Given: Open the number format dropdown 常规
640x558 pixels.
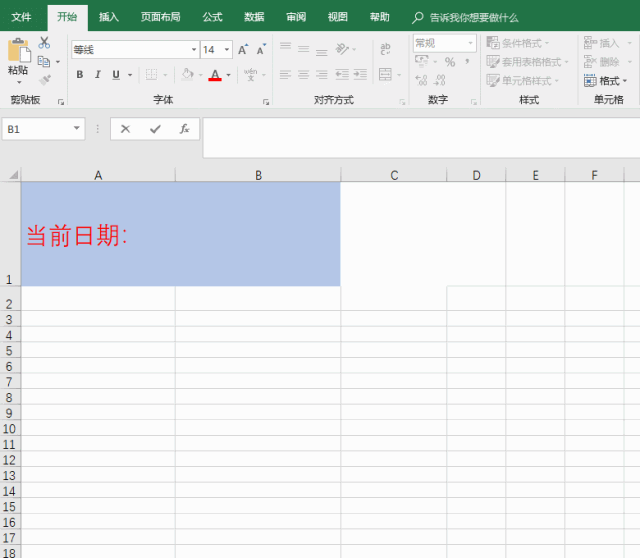Looking at the screenshot, I should (471, 43).
